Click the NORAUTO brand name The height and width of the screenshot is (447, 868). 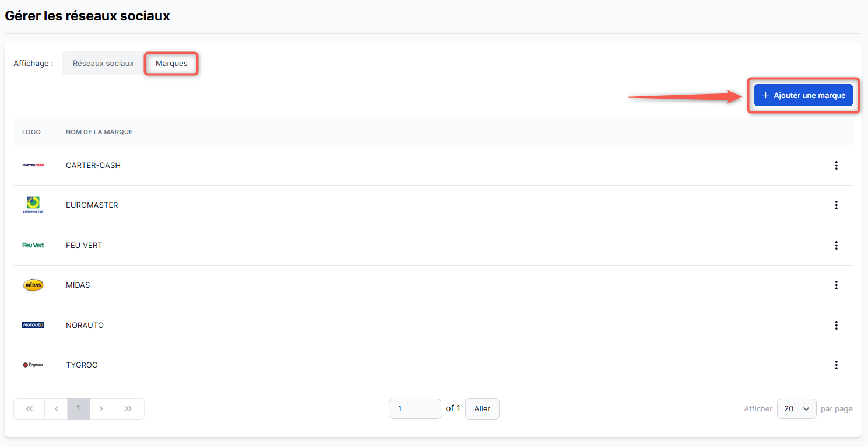coord(85,326)
